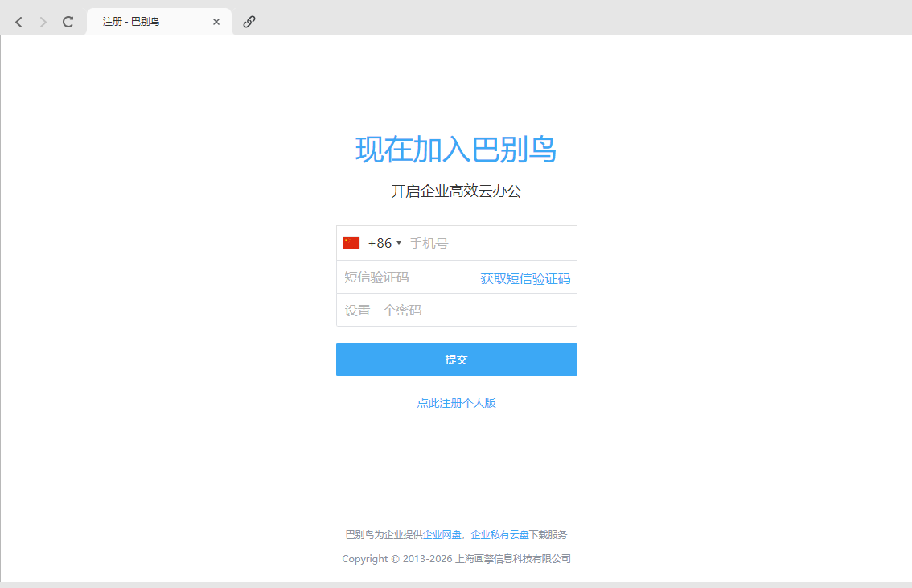Close the 注册 - 巴别鸟 tab
912x588 pixels.
click(x=216, y=22)
